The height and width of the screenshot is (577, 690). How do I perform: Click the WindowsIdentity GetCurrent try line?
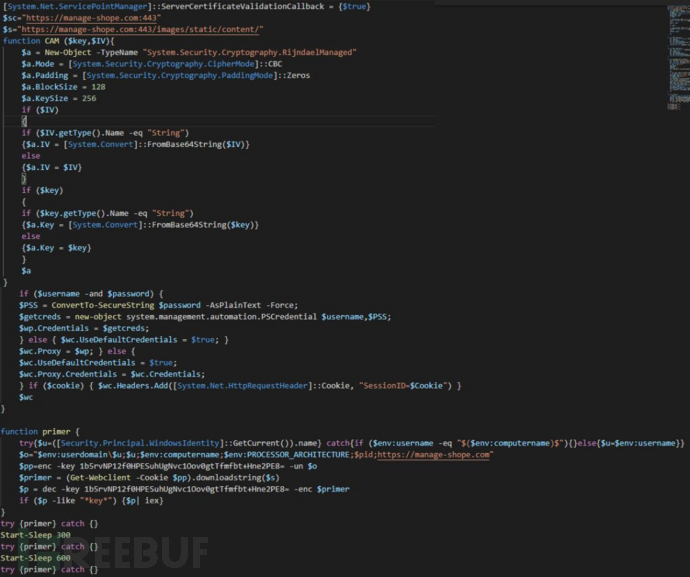tap(352, 443)
